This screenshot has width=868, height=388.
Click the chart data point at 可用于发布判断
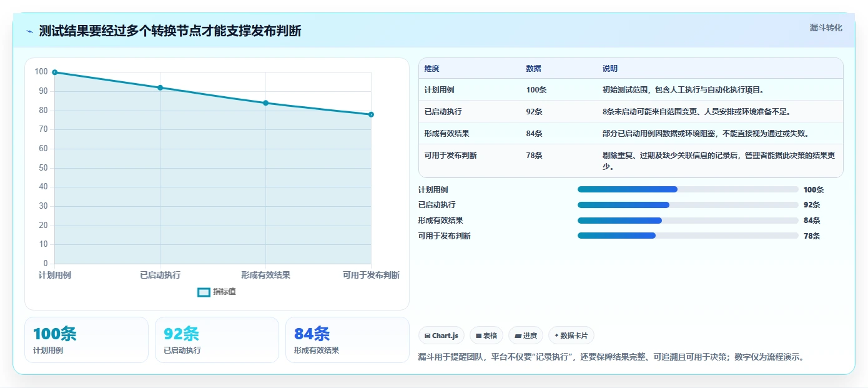371,114
